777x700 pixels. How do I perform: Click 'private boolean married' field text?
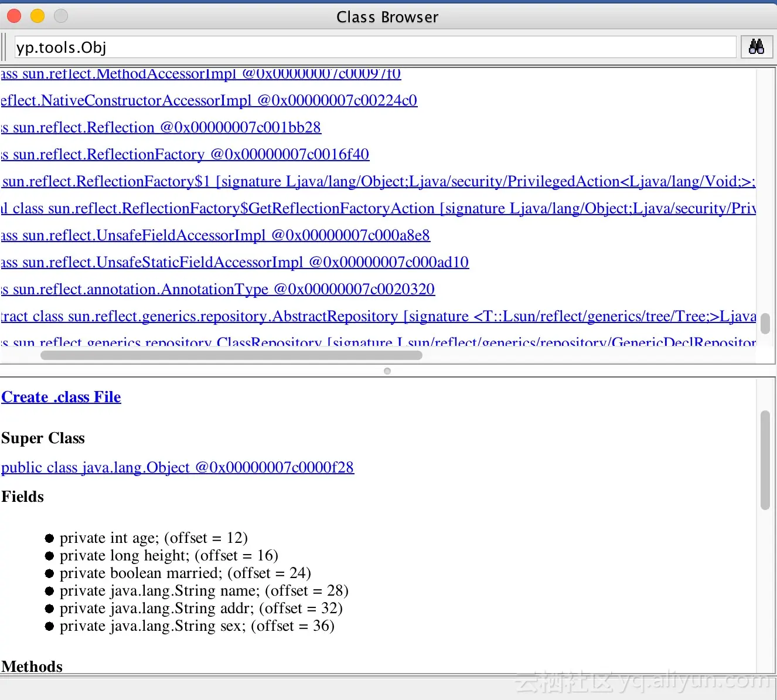click(x=186, y=573)
